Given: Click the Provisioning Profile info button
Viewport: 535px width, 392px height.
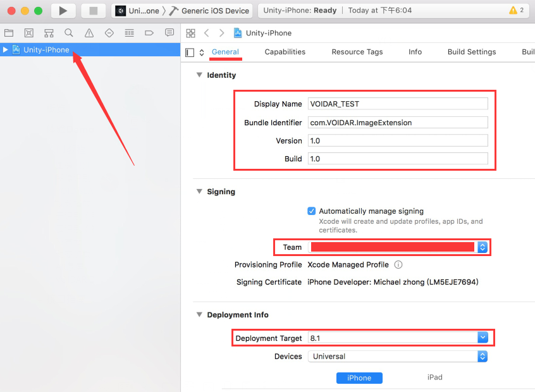Looking at the screenshot, I should pyautogui.click(x=398, y=265).
